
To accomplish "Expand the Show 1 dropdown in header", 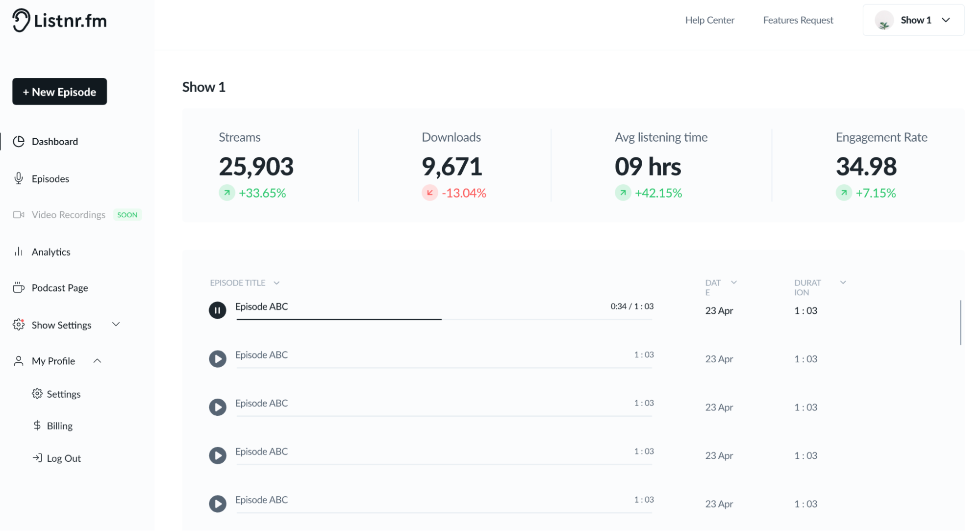I will point(946,20).
